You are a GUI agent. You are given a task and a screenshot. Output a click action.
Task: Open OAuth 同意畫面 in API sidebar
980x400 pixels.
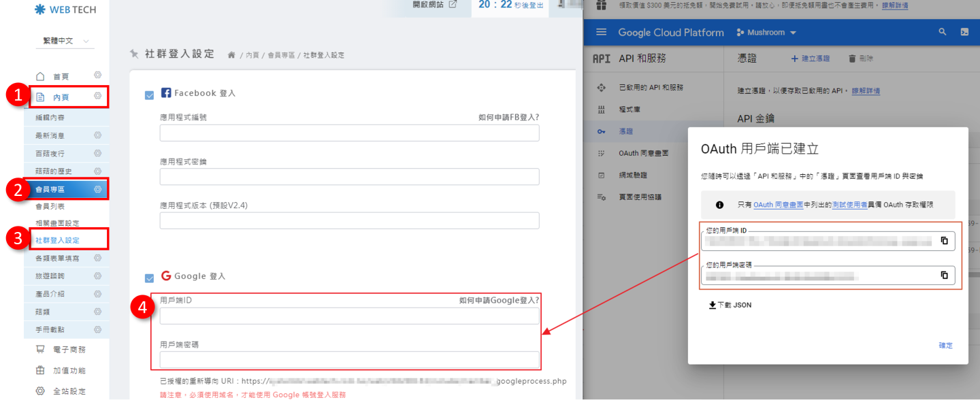point(643,154)
